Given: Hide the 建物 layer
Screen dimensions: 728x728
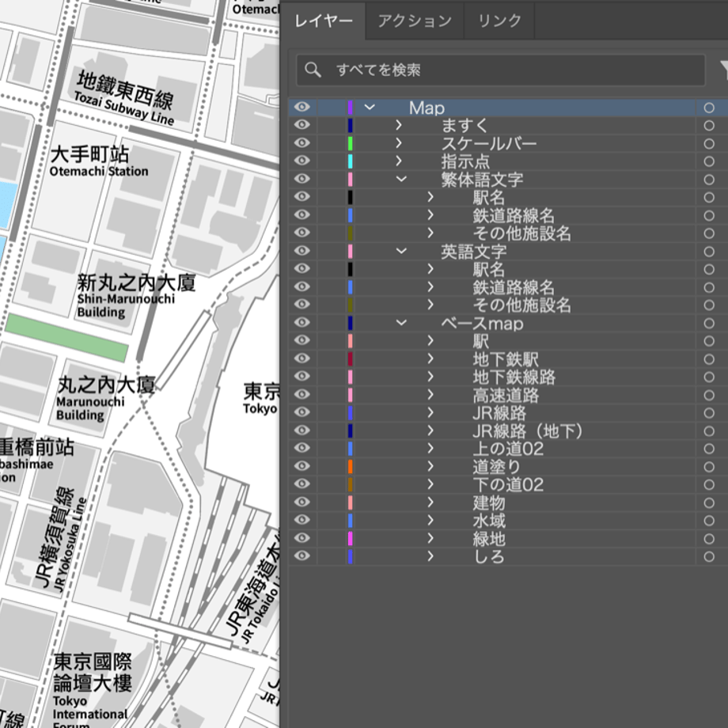Looking at the screenshot, I should tap(301, 502).
